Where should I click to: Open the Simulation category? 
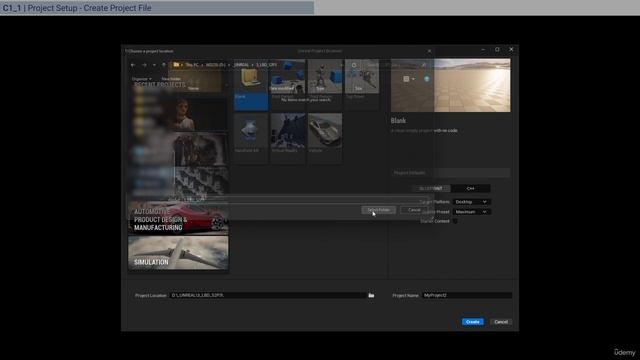pyautogui.click(x=178, y=253)
